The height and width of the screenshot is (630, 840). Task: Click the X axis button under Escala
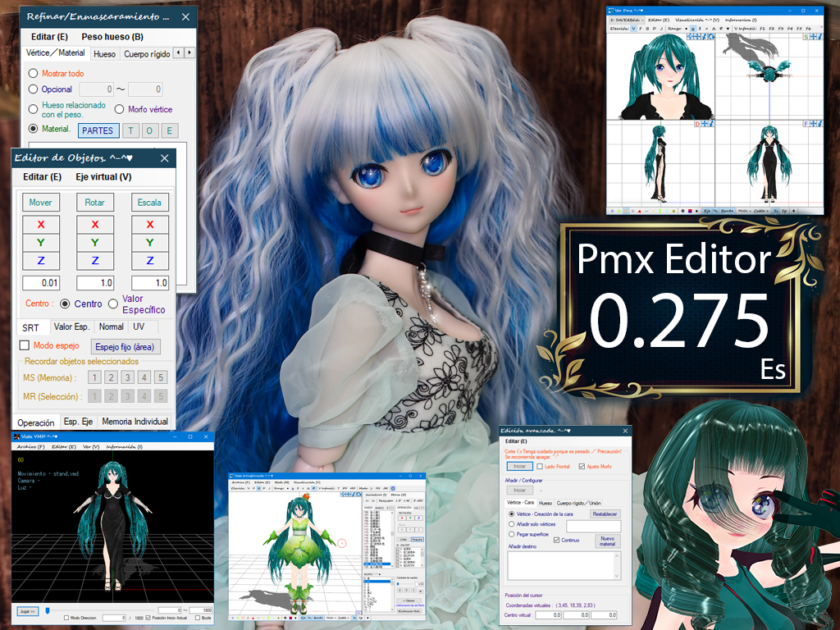[x=150, y=225]
